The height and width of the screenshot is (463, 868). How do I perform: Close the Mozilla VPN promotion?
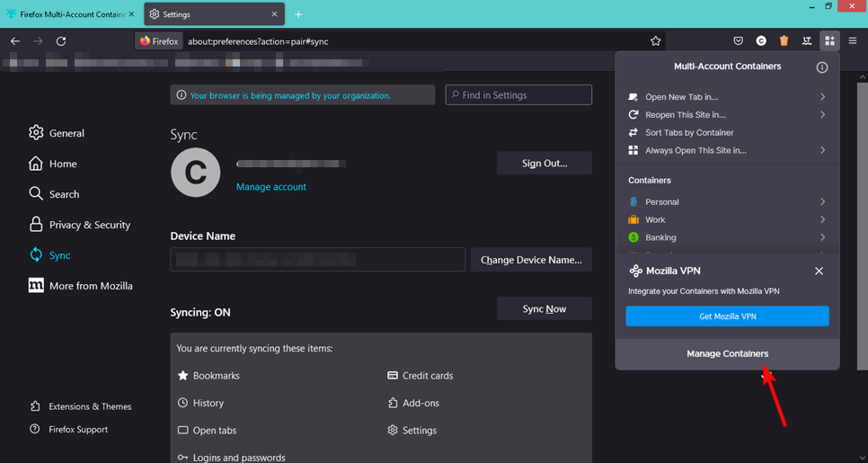coord(819,271)
